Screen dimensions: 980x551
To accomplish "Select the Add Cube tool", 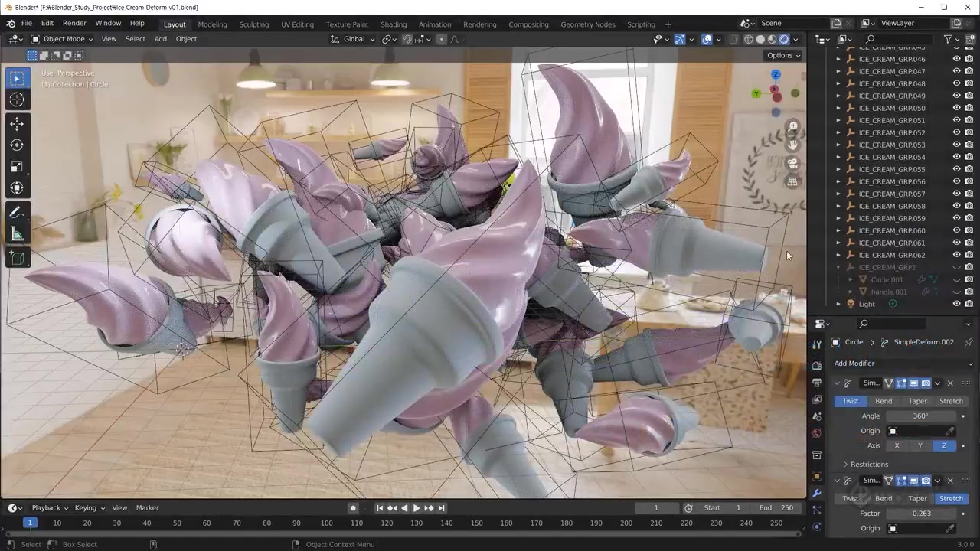I will (17, 259).
